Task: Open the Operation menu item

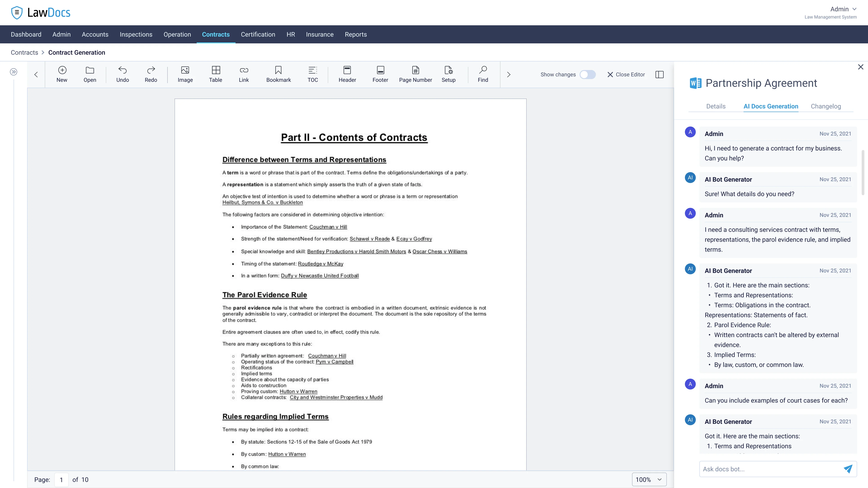Action: coord(177,34)
